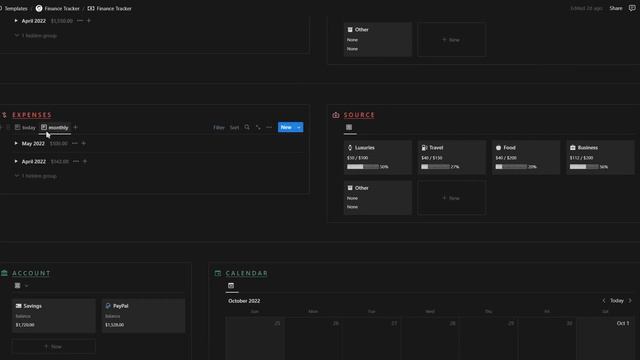Select the Source gallery view tab
Viewport: 640px width, 360px height.
(x=349, y=127)
